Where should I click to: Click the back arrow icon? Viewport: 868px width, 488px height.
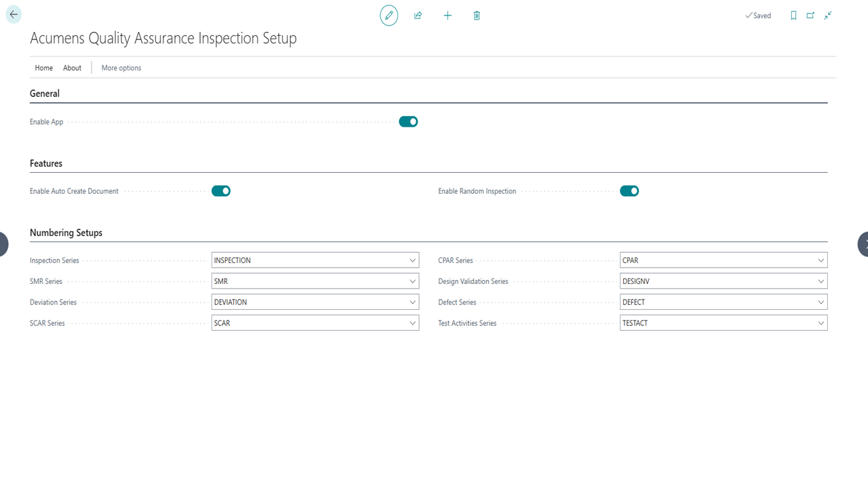[14, 14]
